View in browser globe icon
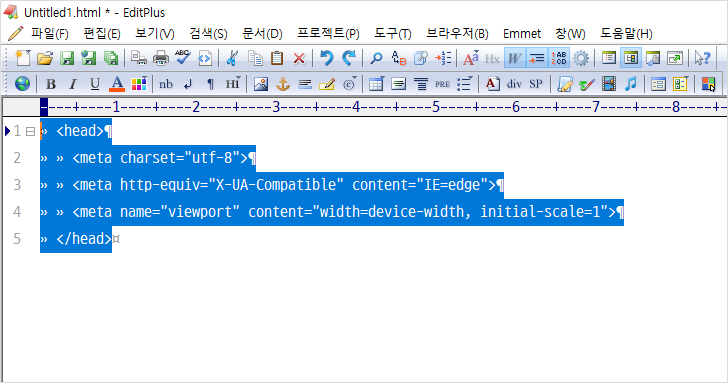 [22, 84]
